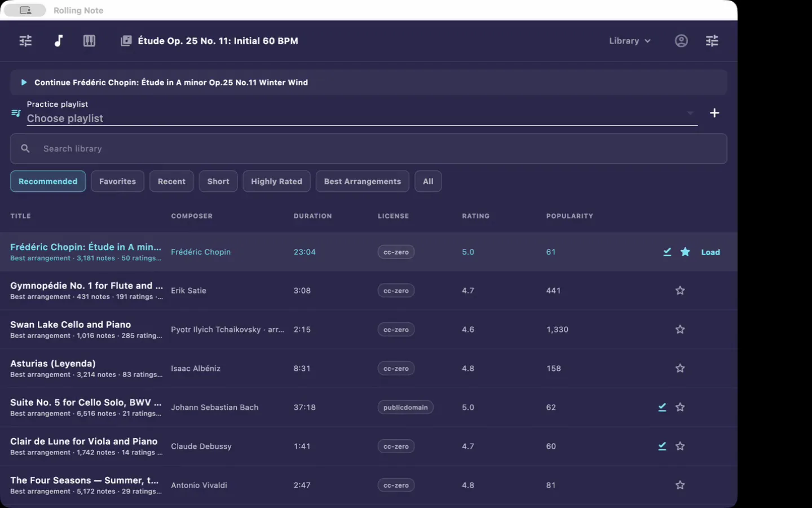Click composer Isaac Albéniz
Viewport: 812px width, 508px height.
tap(196, 369)
